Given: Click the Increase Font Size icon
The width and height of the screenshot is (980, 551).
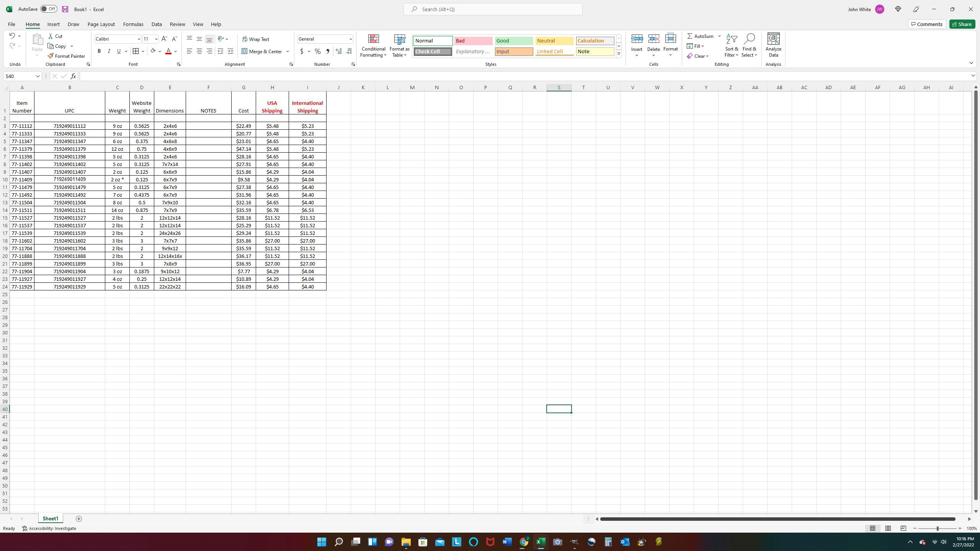Looking at the screenshot, I should tap(164, 39).
